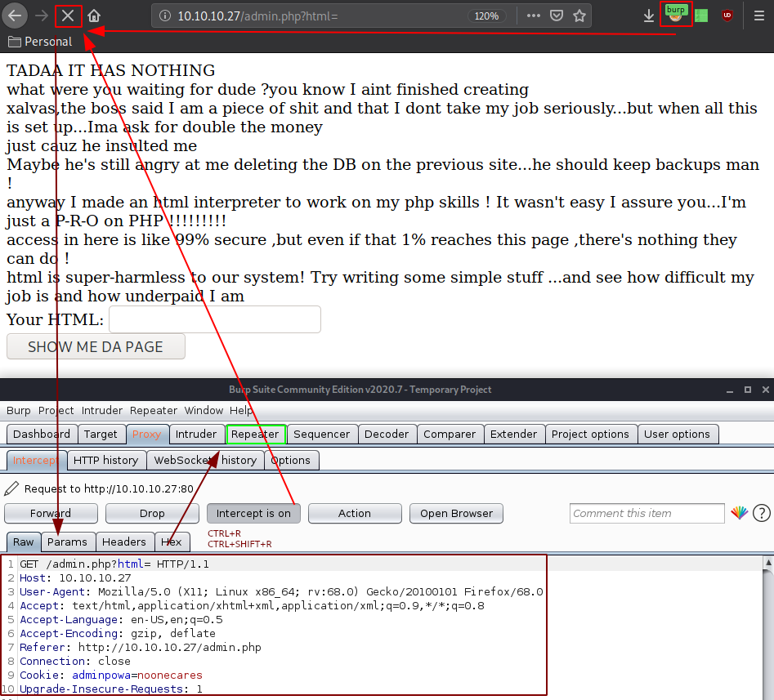Go back with the browser back arrow
The image size is (774, 700).
tap(15, 16)
